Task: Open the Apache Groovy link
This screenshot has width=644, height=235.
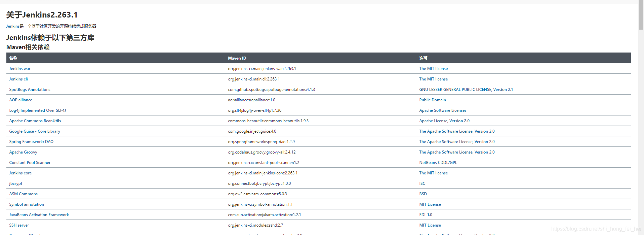Action: pos(23,152)
